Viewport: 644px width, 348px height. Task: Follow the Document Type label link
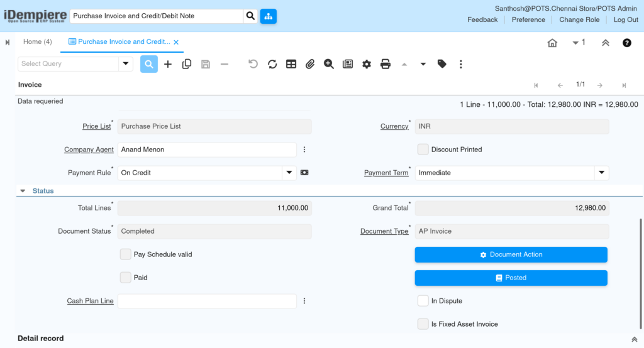coord(384,231)
